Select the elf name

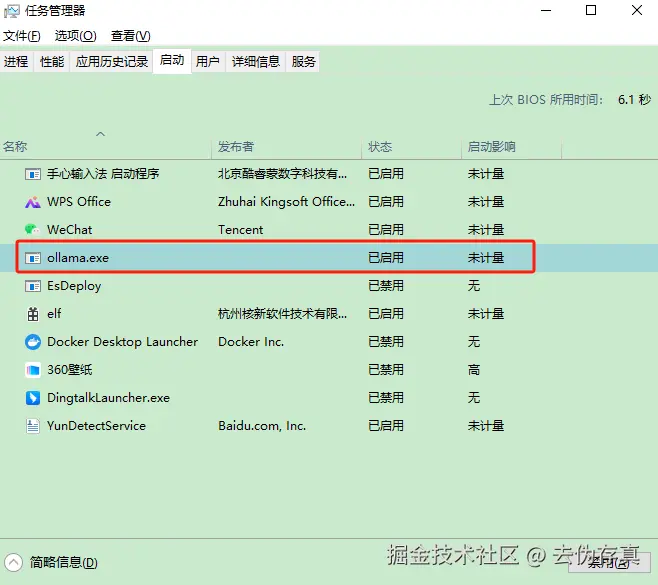click(x=54, y=313)
